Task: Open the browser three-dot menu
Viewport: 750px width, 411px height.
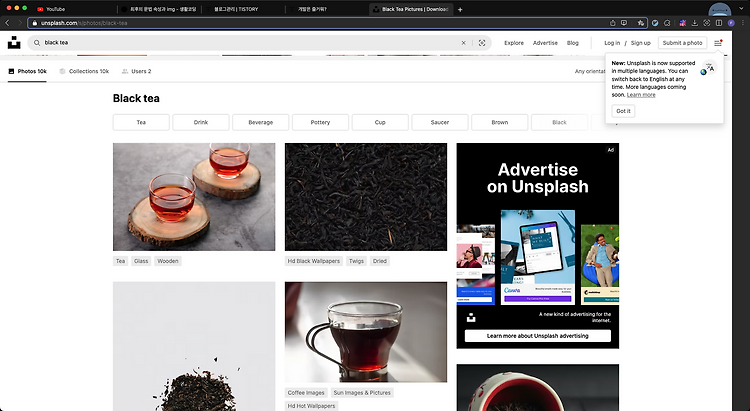Action: tap(742, 22)
